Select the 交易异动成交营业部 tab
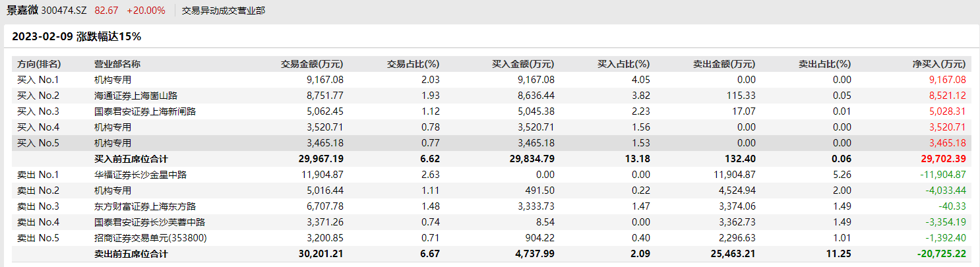 tap(224, 11)
